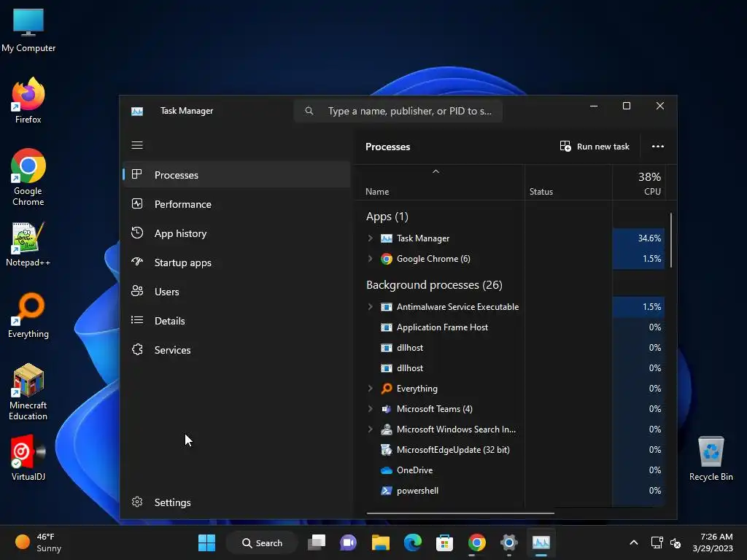This screenshot has height=560, width=747.
Task: Switch to App history page
Action: pos(237,233)
